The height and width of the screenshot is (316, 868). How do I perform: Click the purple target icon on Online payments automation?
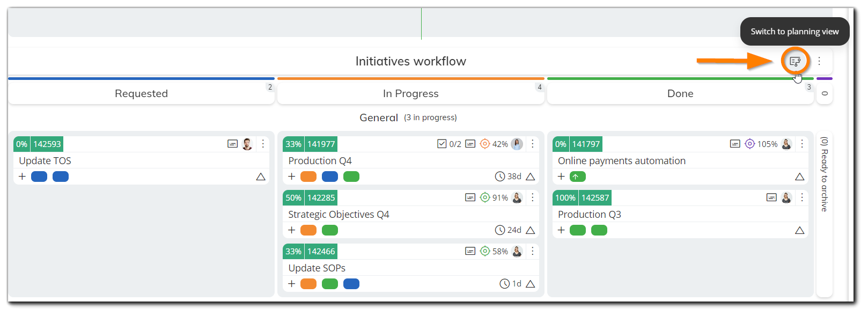point(750,144)
